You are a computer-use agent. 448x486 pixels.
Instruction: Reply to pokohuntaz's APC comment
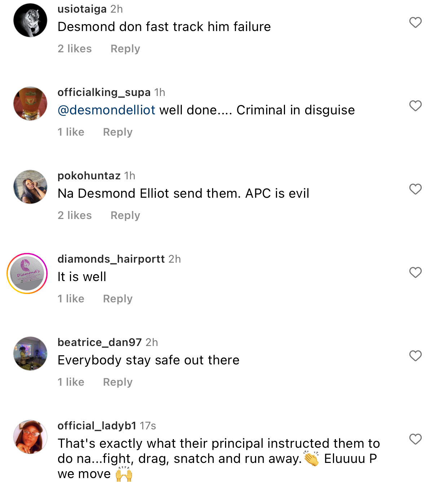coord(125,215)
